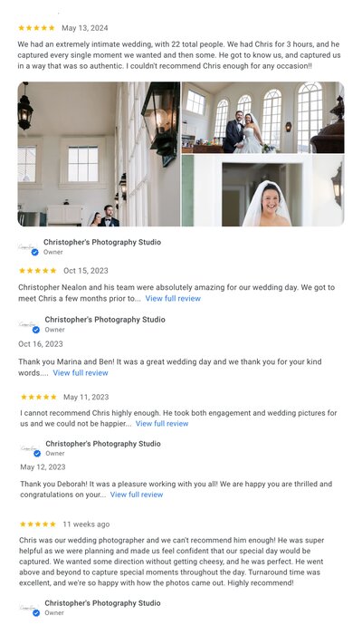Click the five-star rating from 11 weeks ago
The height and width of the screenshot is (644, 362).
pyautogui.click(x=38, y=524)
